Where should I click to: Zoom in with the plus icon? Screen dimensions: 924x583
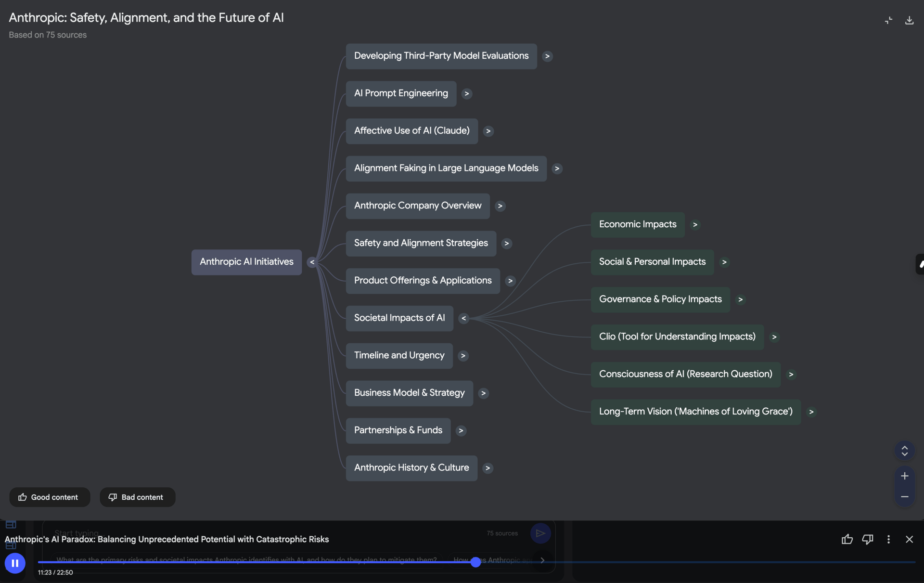904,476
